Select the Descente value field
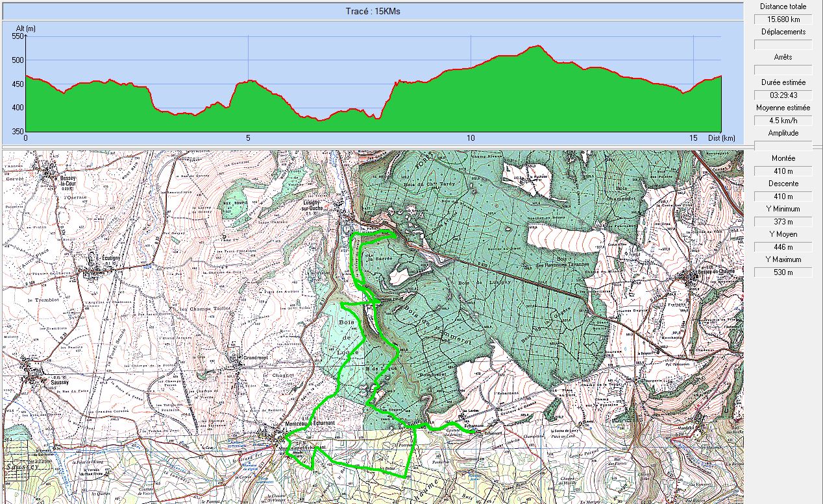 783,197
